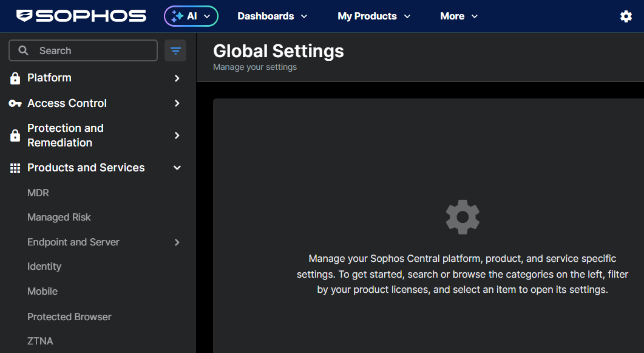
Task: Select Protection and Remediation category
Action: coord(66,135)
